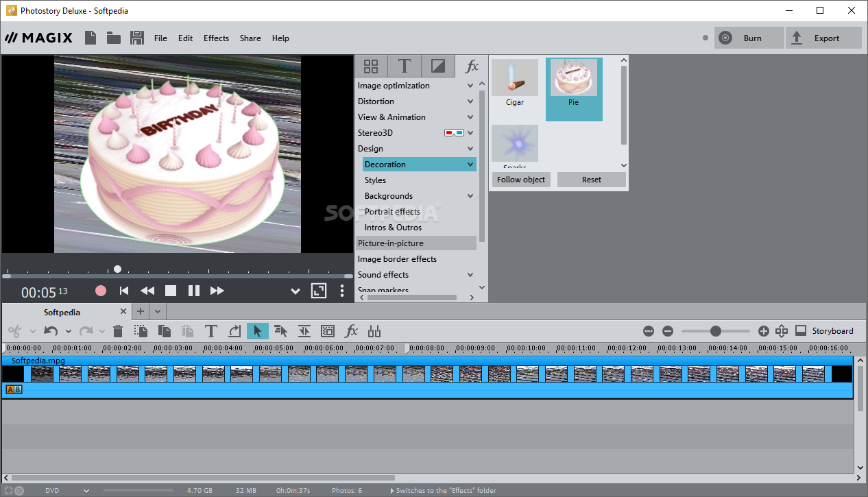This screenshot has width=868, height=497.
Task: Fast forward the preview playback
Action: [217, 291]
